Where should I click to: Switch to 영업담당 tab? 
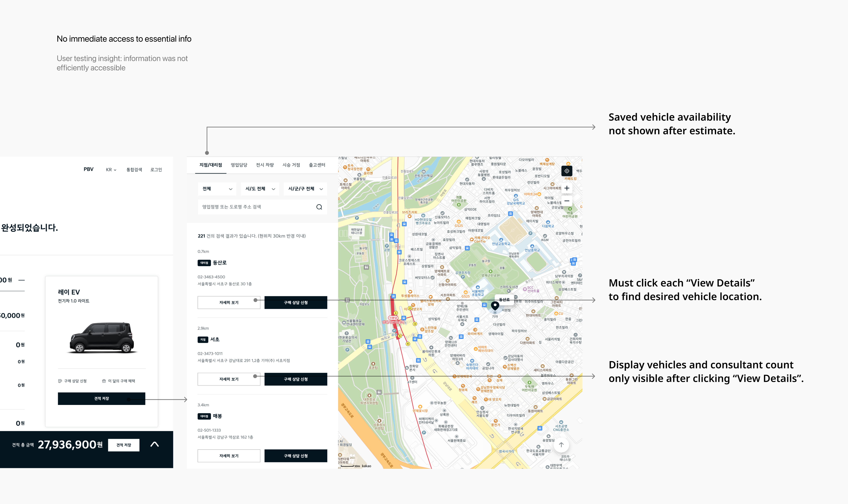[x=239, y=165]
